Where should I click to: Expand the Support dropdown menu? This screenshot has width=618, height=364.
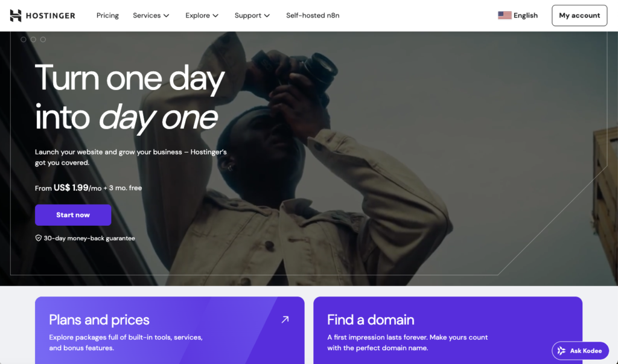point(252,15)
